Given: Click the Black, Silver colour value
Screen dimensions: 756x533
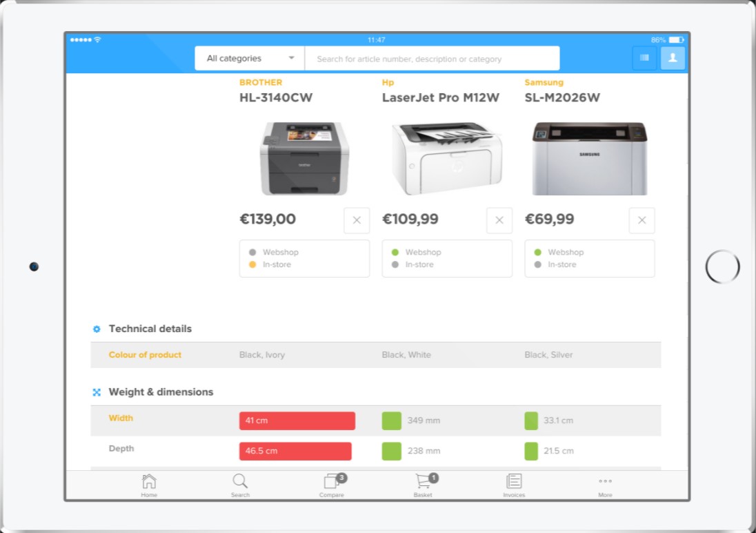Looking at the screenshot, I should coord(548,355).
